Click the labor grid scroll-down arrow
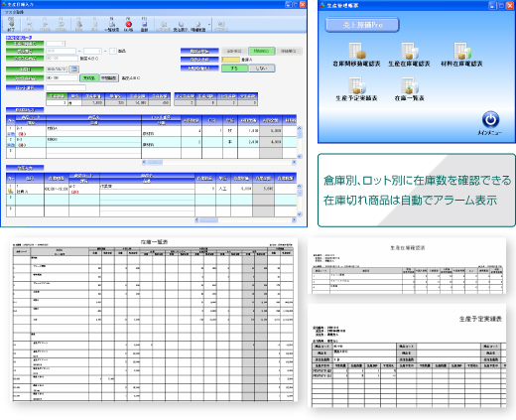This screenshot has height=420, width=516. tap(300, 214)
